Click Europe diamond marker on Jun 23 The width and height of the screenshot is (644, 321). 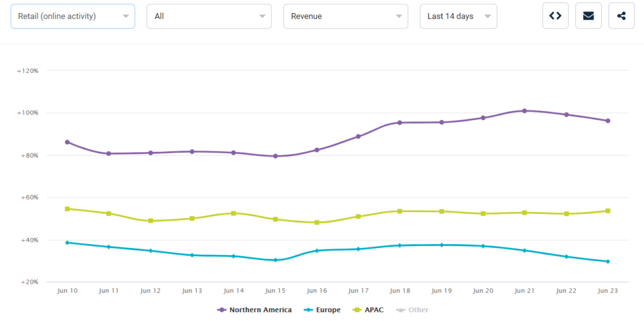(x=608, y=261)
